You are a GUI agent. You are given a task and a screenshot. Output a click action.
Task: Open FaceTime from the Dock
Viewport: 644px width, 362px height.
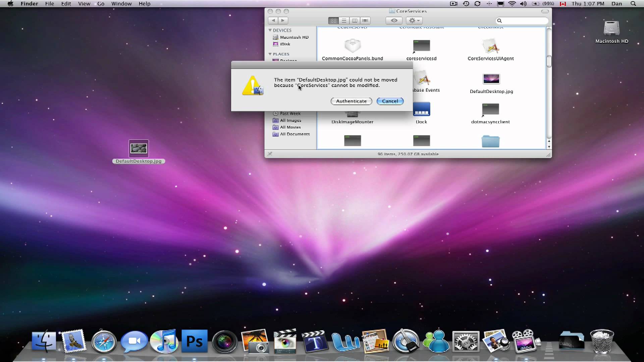(134, 340)
